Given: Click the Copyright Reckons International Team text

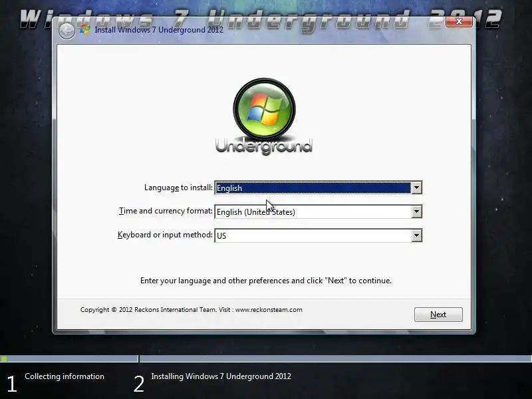Looking at the screenshot, I should 191,309.
